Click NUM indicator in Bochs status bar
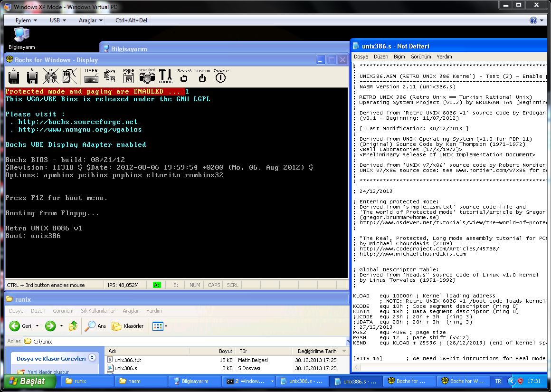The height and width of the screenshot is (392, 551). [x=195, y=285]
